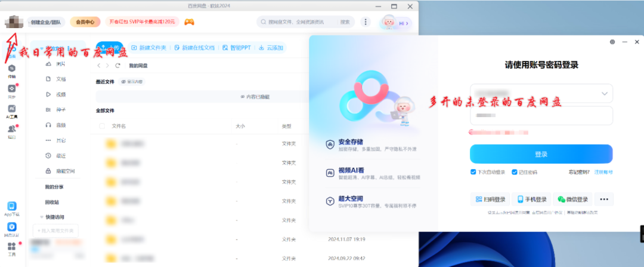Go back with the left arrow
Image resolution: width=644 pixels, height=267 pixels.
pyautogui.click(x=98, y=66)
